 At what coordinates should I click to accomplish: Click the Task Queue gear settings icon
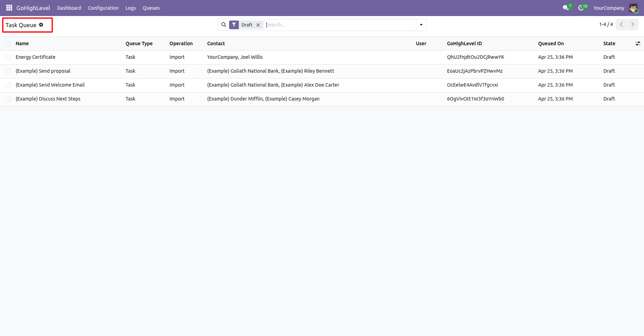pos(41,25)
